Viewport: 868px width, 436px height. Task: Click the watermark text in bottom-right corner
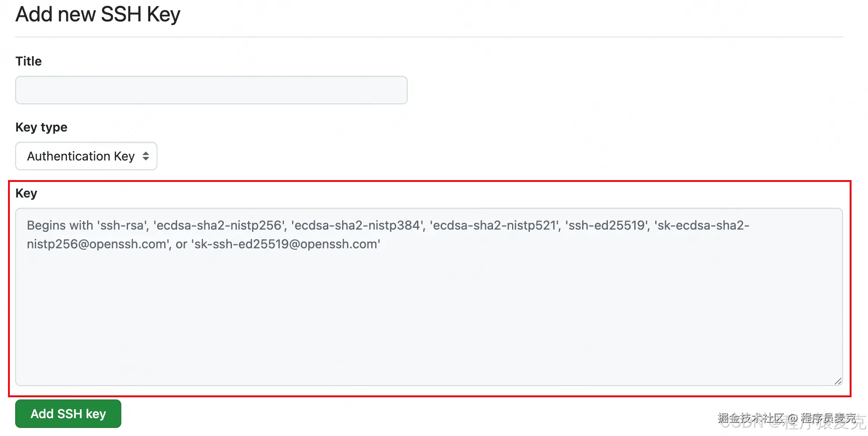[787, 419]
